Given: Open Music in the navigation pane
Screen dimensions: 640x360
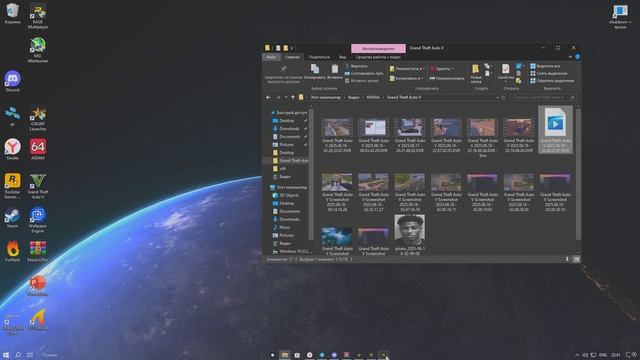Looking at the screenshot, I should (281, 227).
